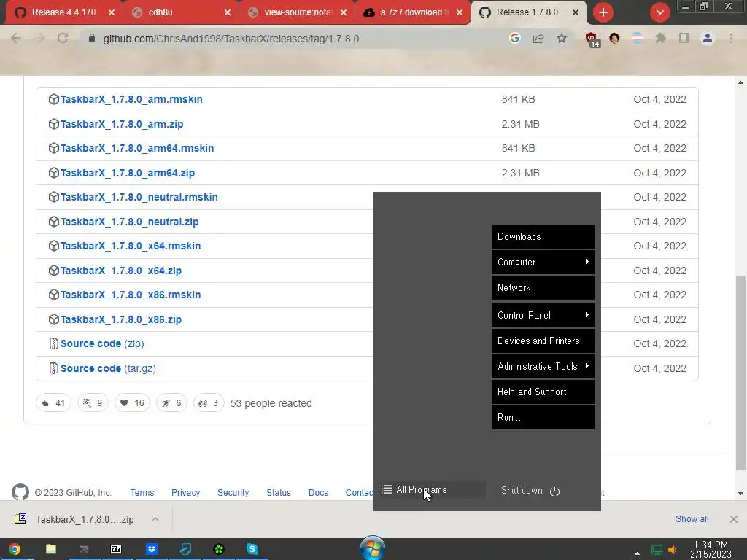The width and height of the screenshot is (747, 560).
Task: Open the Security footer link
Action: click(x=233, y=492)
